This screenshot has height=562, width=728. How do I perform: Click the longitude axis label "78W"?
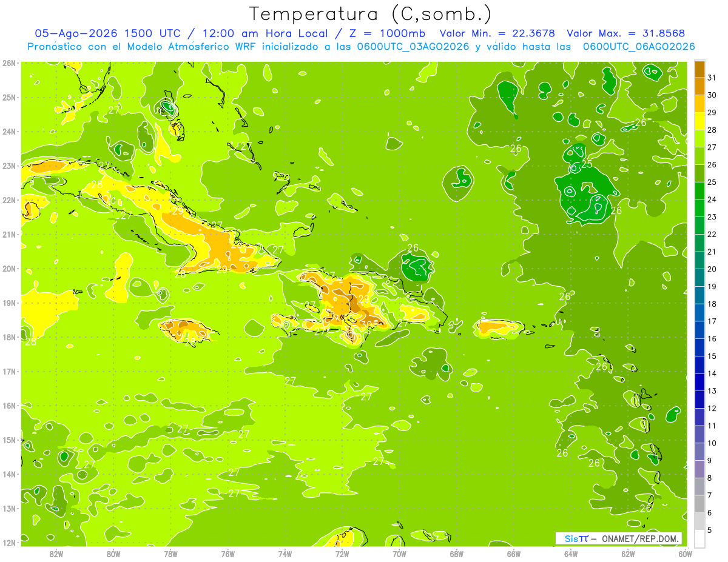click(170, 554)
